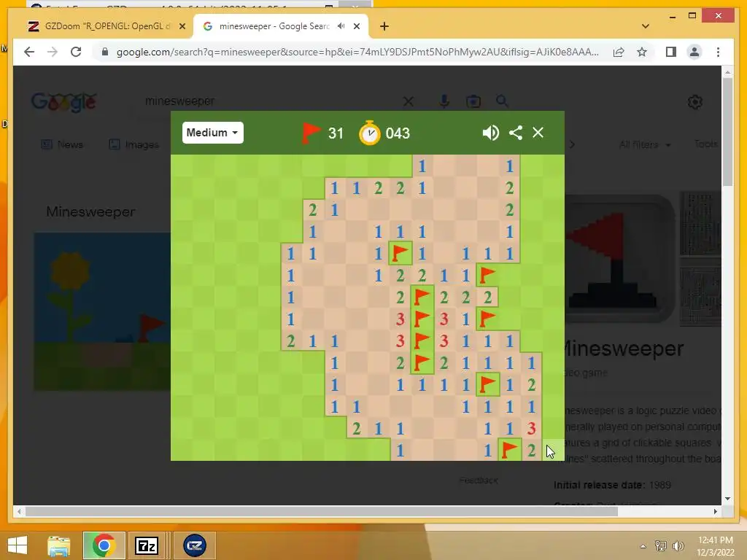Click the Google logo
The height and width of the screenshot is (560, 747).
pos(64,102)
